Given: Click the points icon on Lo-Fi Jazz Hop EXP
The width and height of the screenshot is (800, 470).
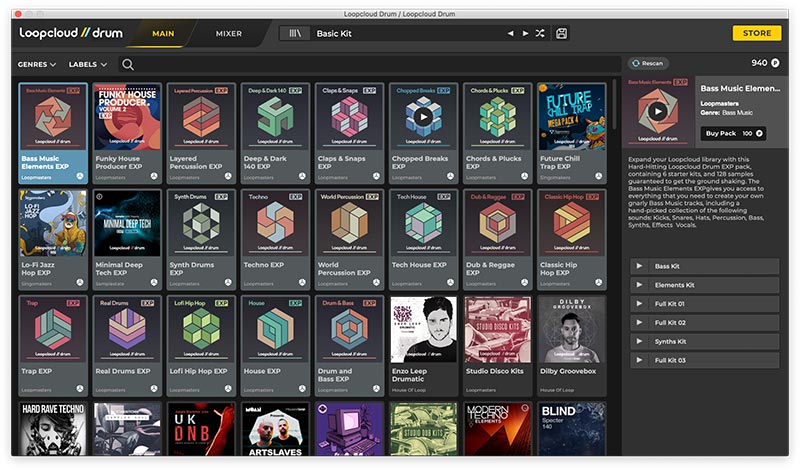Looking at the screenshot, I should click(x=80, y=282).
